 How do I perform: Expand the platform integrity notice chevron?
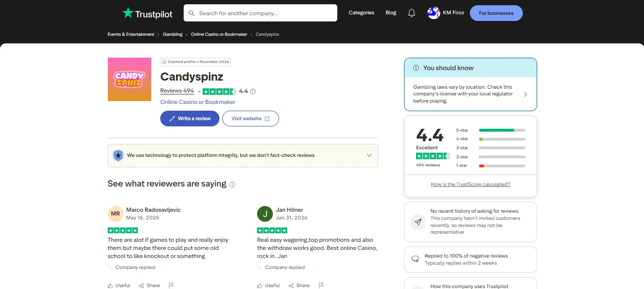point(369,155)
